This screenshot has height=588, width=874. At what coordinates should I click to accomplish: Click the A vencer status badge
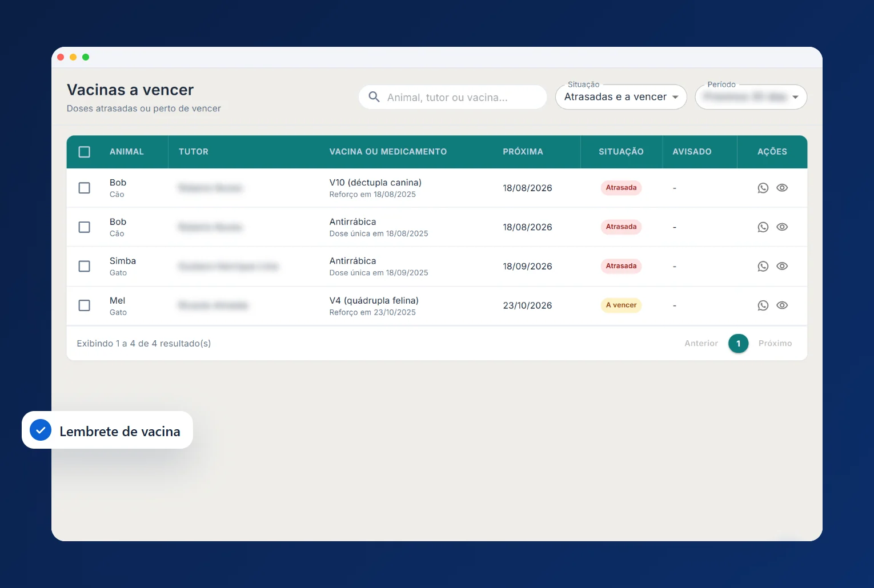coord(621,305)
